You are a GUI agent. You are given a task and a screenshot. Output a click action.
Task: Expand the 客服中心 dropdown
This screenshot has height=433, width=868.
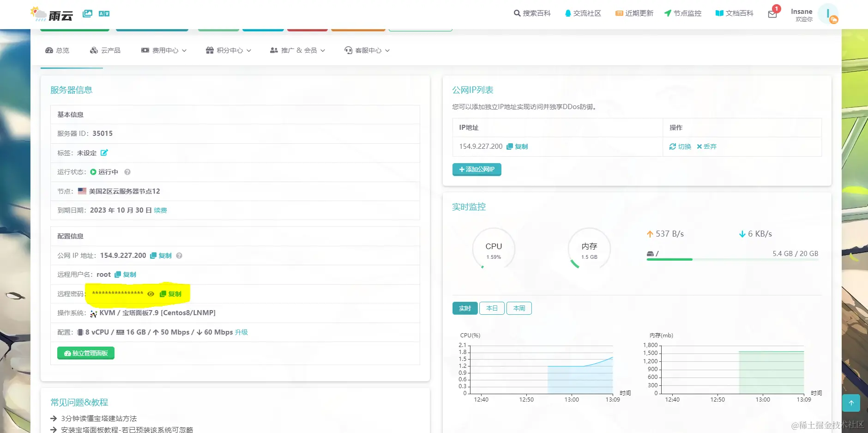(x=367, y=50)
